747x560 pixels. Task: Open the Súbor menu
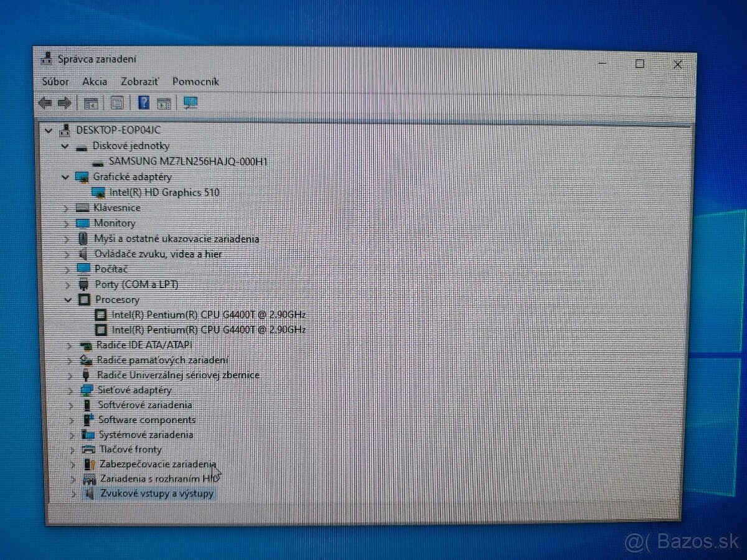point(55,82)
